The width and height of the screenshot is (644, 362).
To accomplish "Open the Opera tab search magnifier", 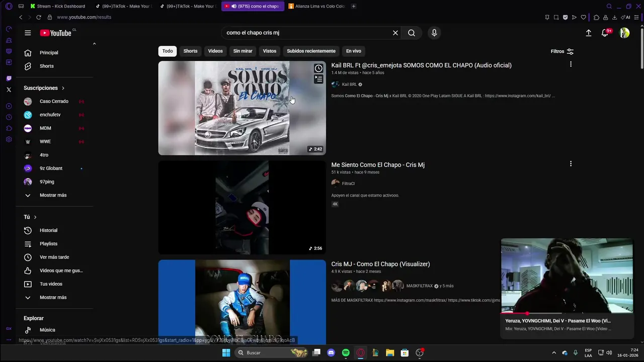I will pos(609,6).
